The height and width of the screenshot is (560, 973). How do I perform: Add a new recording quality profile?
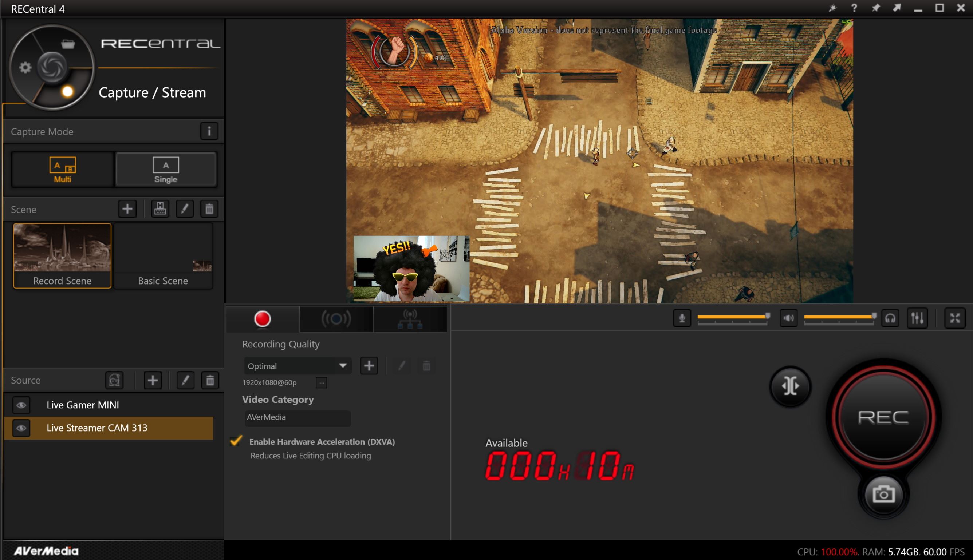click(x=369, y=366)
